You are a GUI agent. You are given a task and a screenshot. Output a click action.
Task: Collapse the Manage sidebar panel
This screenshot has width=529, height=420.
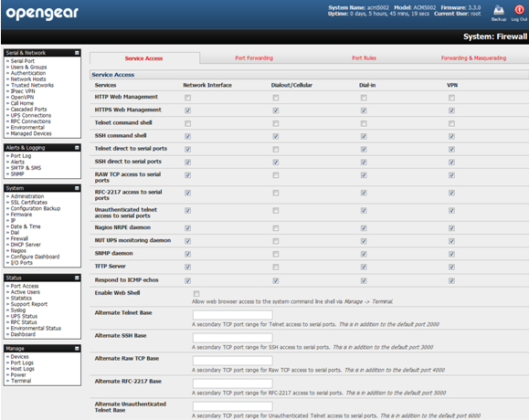coord(77,349)
